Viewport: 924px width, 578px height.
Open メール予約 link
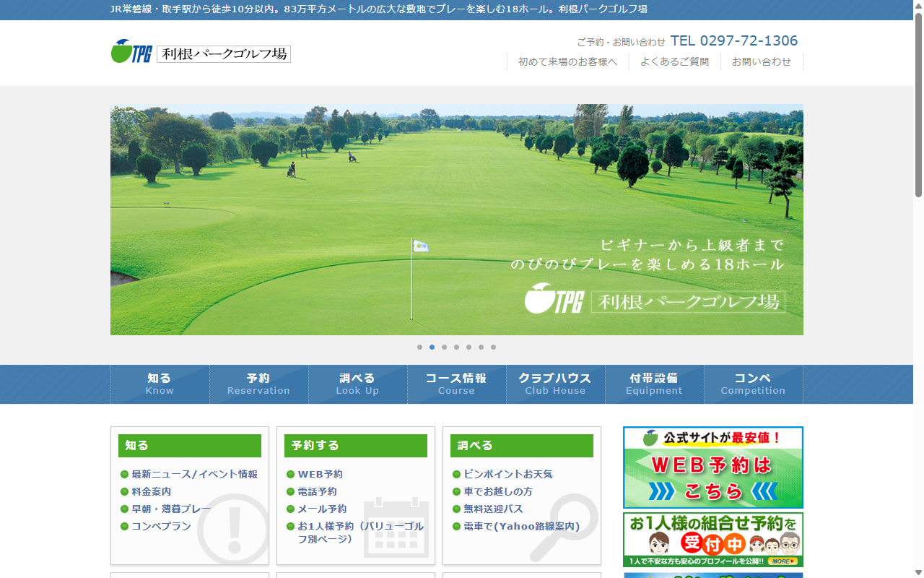[322, 509]
